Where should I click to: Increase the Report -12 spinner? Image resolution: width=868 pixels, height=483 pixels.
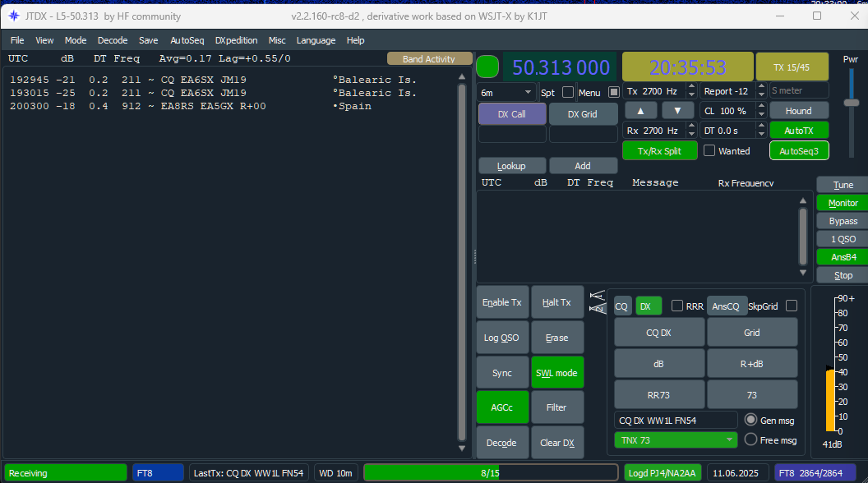pos(761,87)
